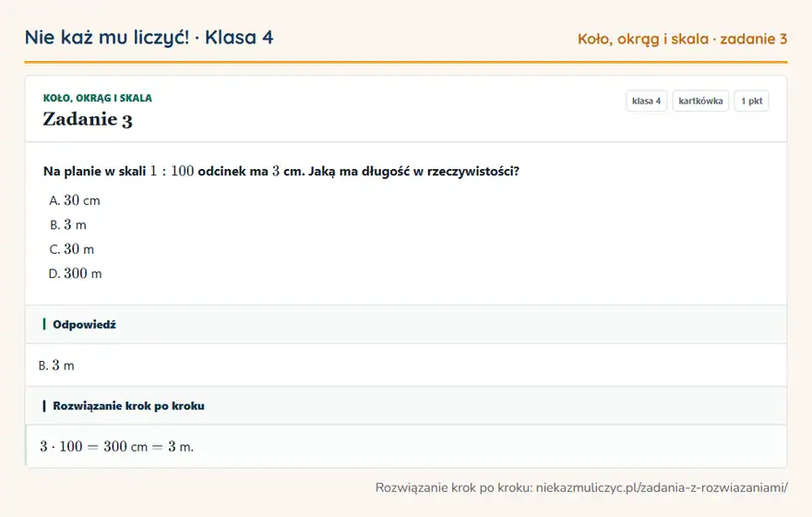Image resolution: width=812 pixels, height=517 pixels.
Task: Click the 'kartkówka' tag
Action: tap(700, 101)
